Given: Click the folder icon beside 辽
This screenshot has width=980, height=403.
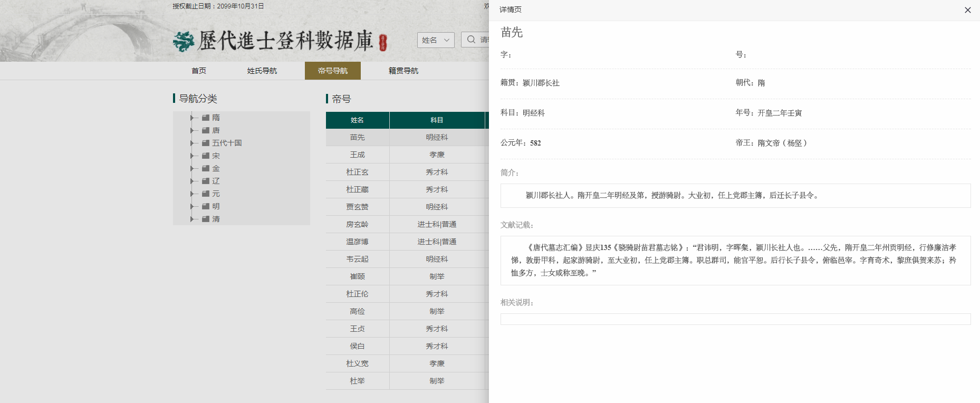Looking at the screenshot, I should 206,181.
